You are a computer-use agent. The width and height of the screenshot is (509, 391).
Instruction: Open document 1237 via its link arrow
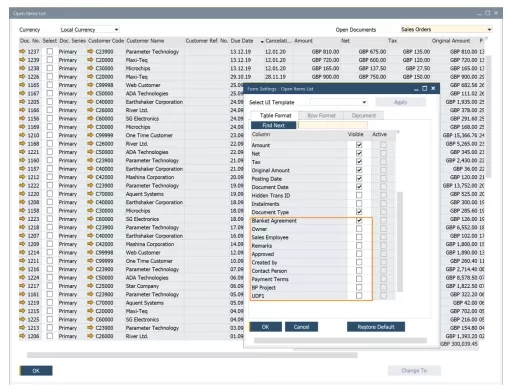click(x=22, y=51)
